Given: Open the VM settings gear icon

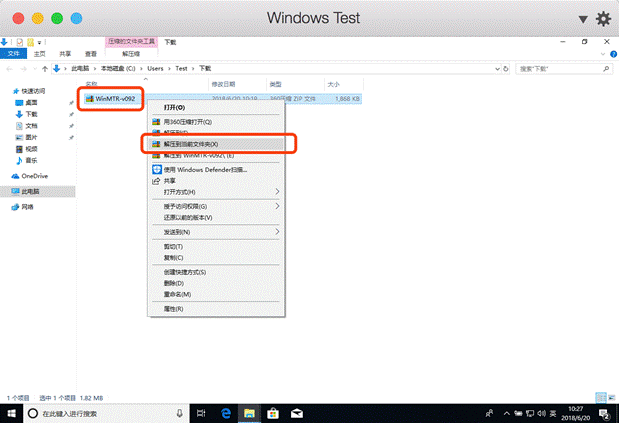Looking at the screenshot, I should tap(603, 18).
